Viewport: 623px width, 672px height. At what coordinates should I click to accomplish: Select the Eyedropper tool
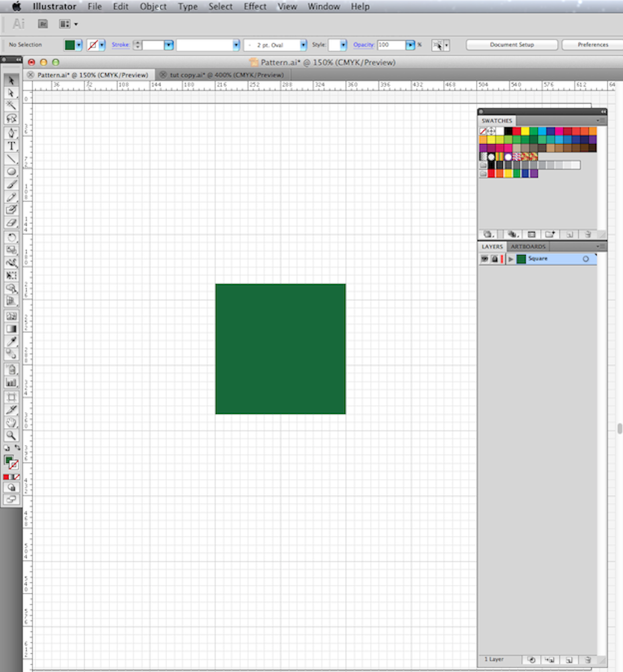(x=11, y=342)
